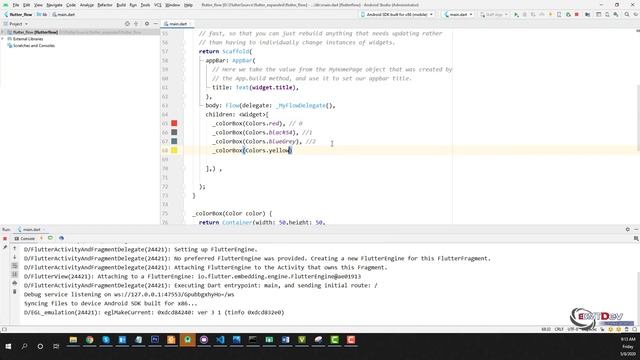Click main.dart breadcrumb in navigation bar
Viewport: 640px width, 360px height.
[x=64, y=15]
